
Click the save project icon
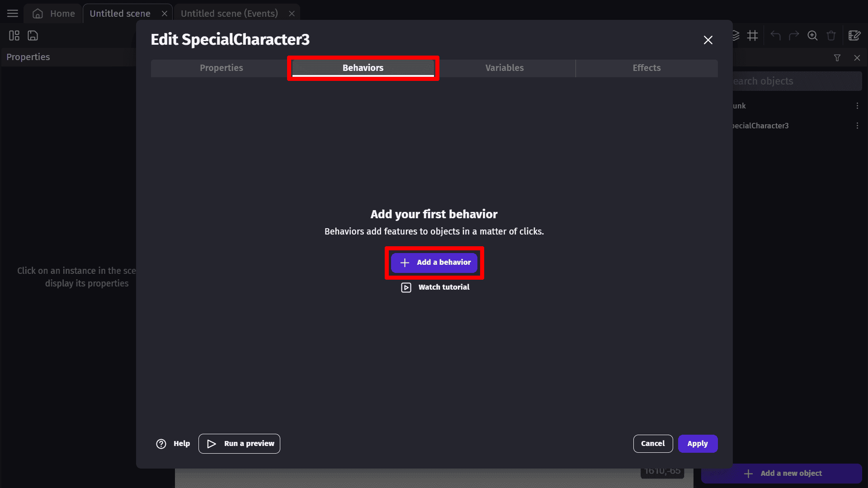[x=33, y=36]
